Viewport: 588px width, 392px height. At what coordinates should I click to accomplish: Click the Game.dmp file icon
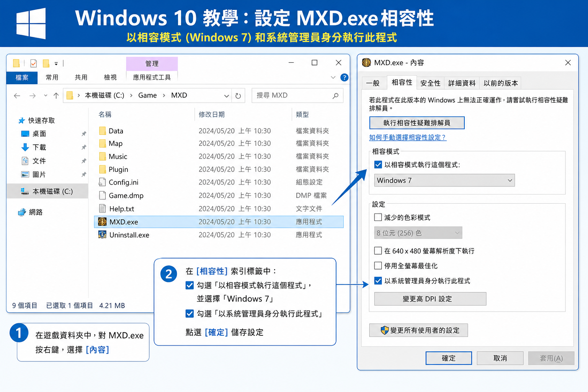click(102, 195)
